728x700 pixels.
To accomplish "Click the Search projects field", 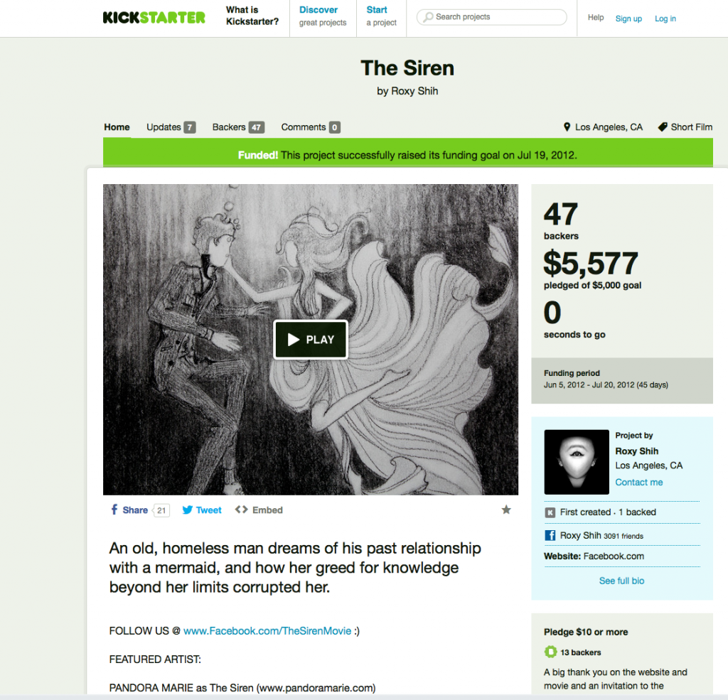I will click(492, 17).
